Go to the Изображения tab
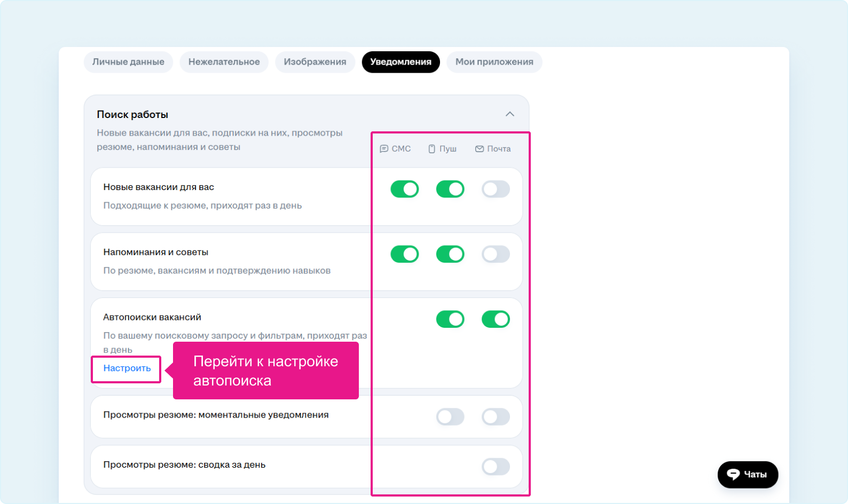Screen dimensions: 848x504 (x=315, y=62)
